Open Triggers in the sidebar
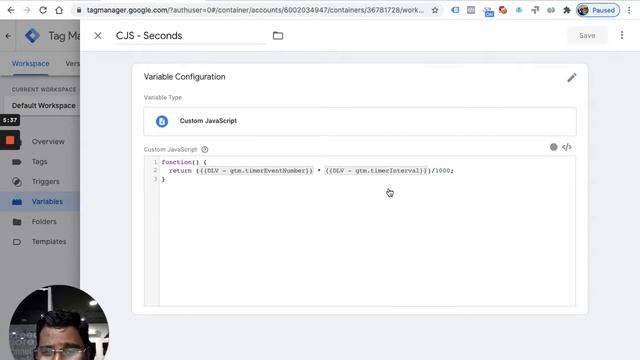 (46, 182)
